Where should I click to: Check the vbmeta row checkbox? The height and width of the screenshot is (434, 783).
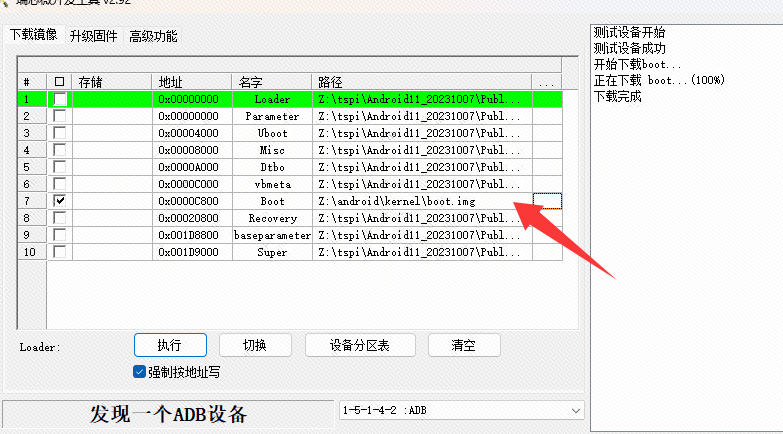(60, 184)
